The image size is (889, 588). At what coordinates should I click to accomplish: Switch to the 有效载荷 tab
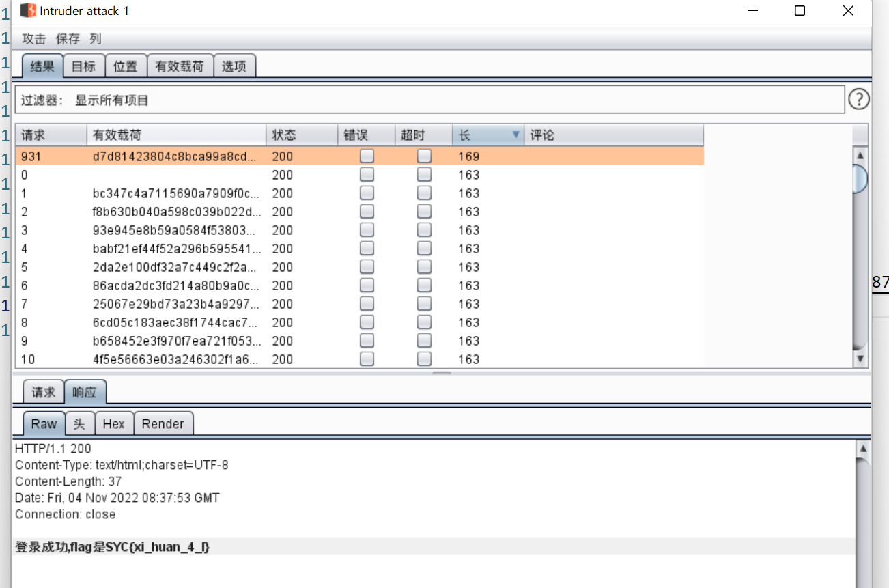pyautogui.click(x=180, y=66)
